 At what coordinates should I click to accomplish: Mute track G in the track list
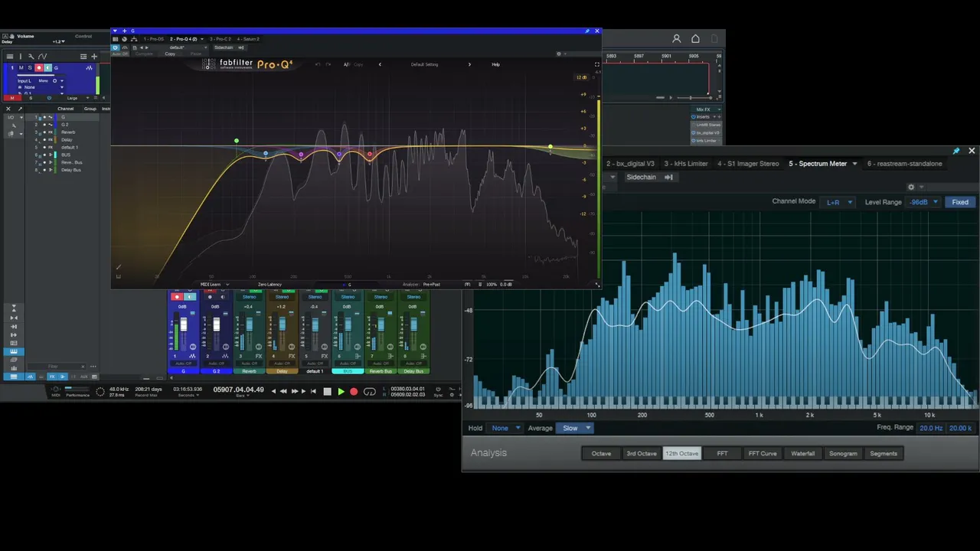(x=21, y=68)
